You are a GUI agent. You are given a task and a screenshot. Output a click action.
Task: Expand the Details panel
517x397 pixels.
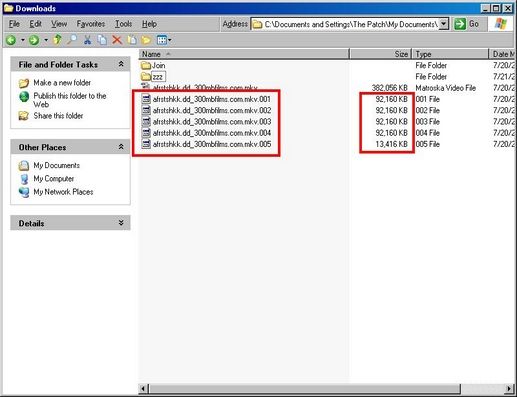pyautogui.click(x=121, y=223)
